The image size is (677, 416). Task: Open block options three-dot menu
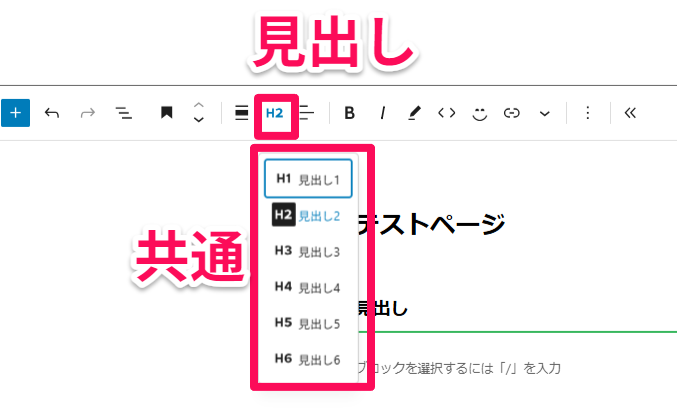click(588, 113)
